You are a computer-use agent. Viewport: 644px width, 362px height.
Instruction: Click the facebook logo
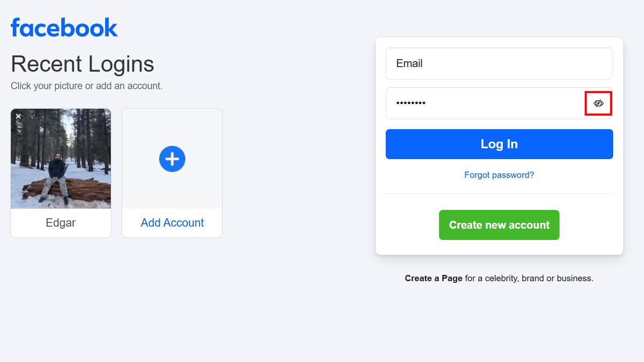pos(64,27)
